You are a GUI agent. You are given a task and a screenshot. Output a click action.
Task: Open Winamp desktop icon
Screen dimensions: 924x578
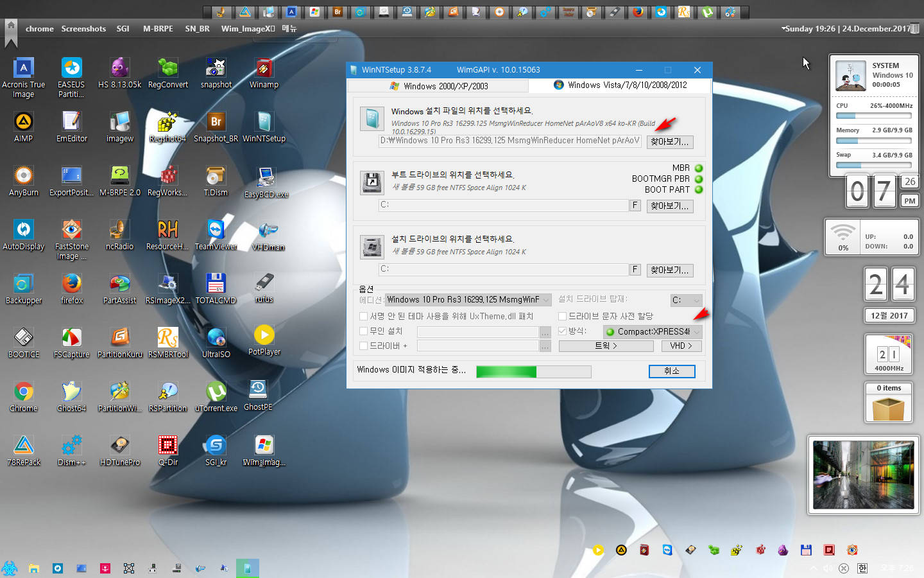click(264, 73)
